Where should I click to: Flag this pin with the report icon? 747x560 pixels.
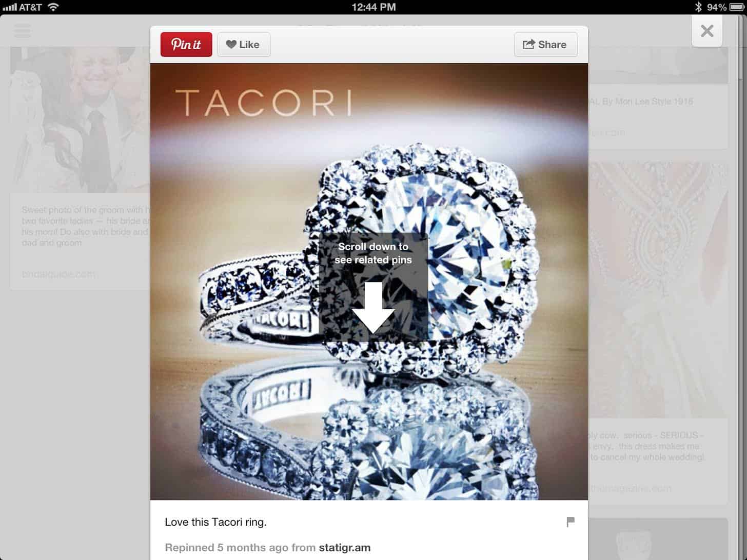pos(571,522)
